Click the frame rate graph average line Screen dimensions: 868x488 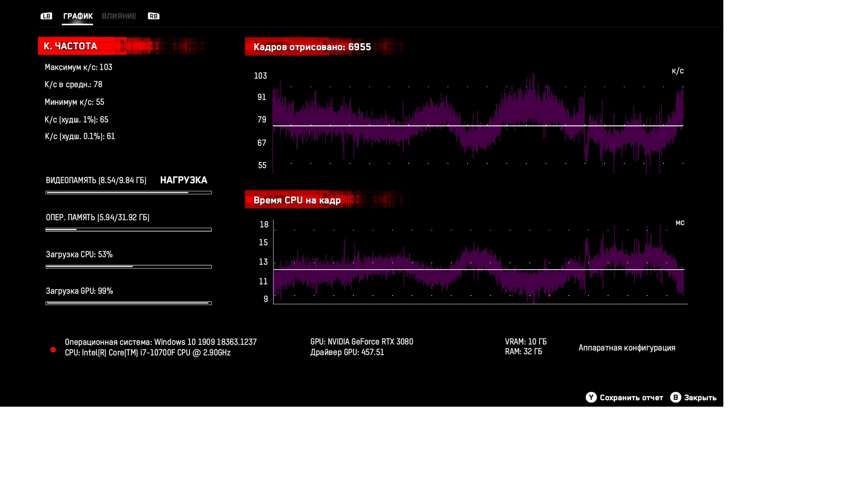pos(478,126)
